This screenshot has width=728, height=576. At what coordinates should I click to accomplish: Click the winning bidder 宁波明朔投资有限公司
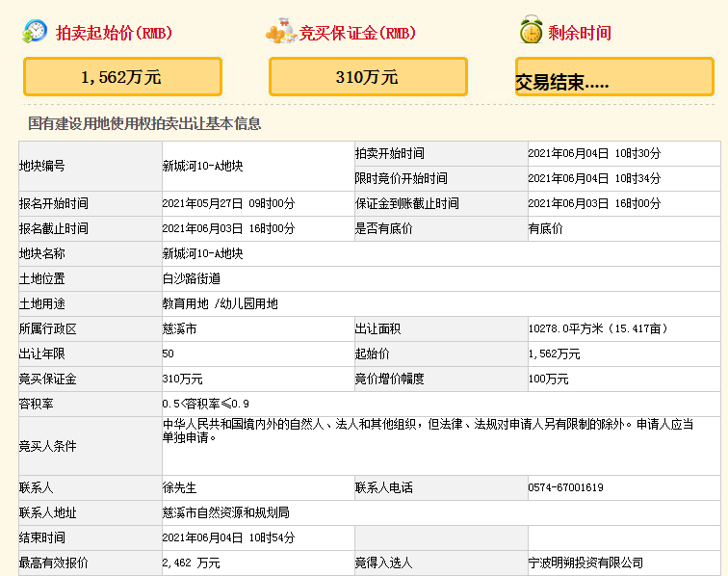pyautogui.click(x=585, y=563)
